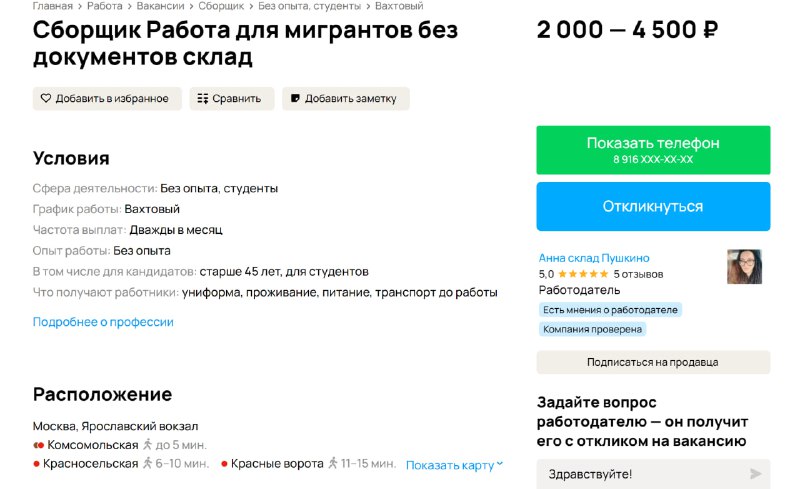
Task: Go to Вакансии breadcrumb
Action: click(x=160, y=6)
